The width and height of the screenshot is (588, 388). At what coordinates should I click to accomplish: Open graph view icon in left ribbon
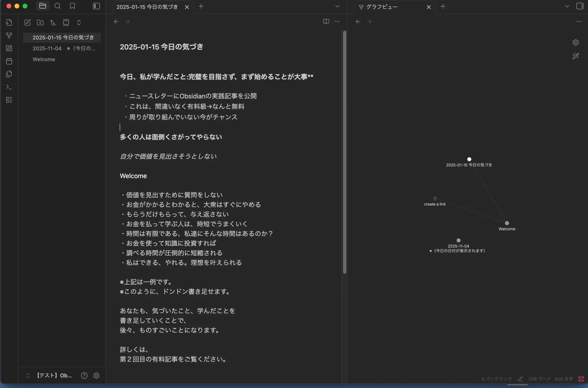coord(9,35)
